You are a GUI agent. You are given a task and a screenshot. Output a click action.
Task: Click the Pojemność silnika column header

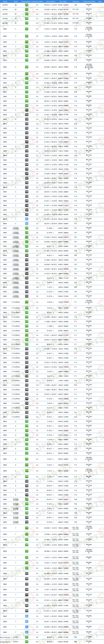tap(37, 1)
